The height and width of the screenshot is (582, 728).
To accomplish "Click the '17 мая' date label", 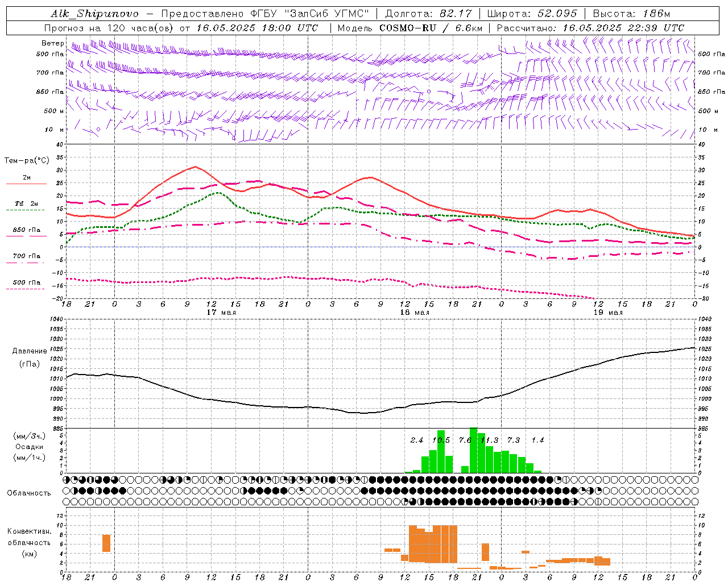I will tap(221, 313).
